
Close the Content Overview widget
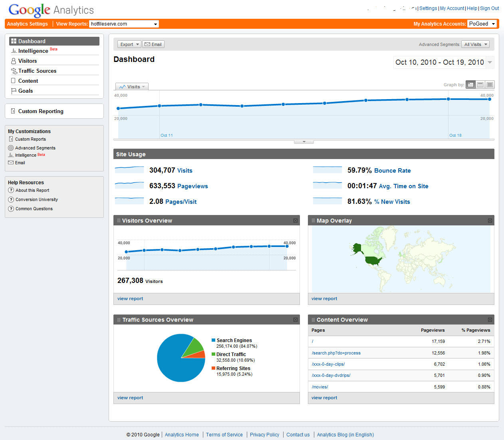click(x=490, y=320)
